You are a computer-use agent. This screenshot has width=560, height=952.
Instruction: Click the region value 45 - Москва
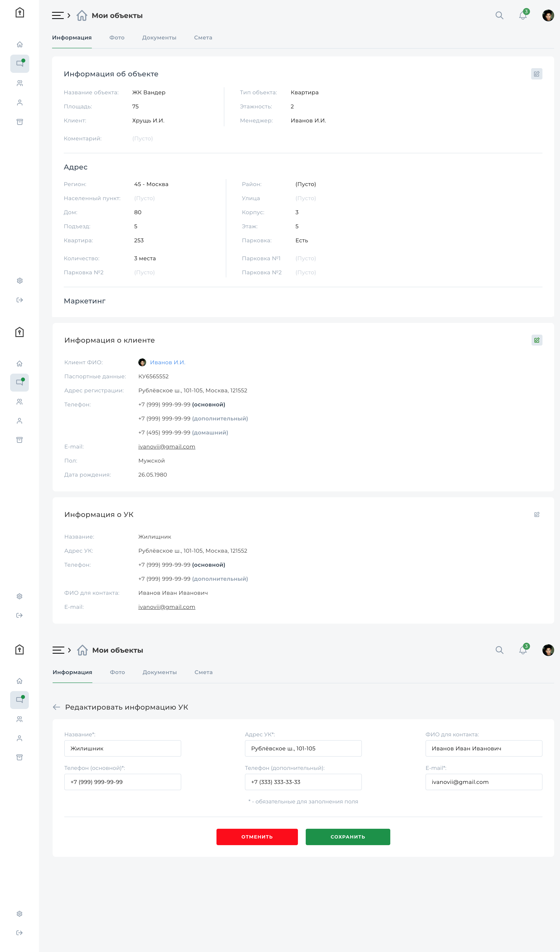[151, 184]
